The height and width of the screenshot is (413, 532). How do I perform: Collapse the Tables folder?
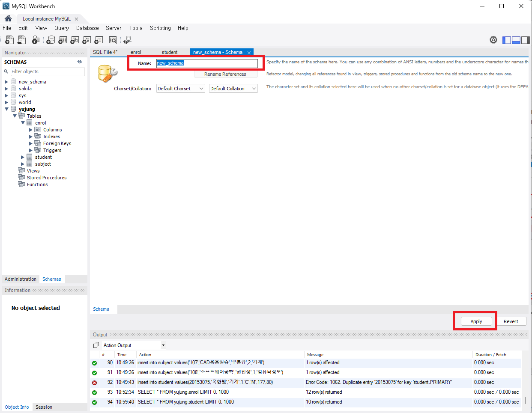(15, 116)
